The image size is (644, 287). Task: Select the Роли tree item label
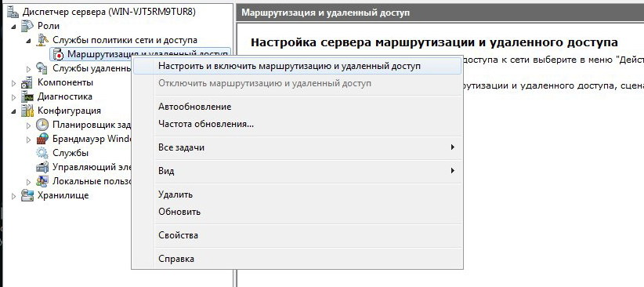(49, 26)
